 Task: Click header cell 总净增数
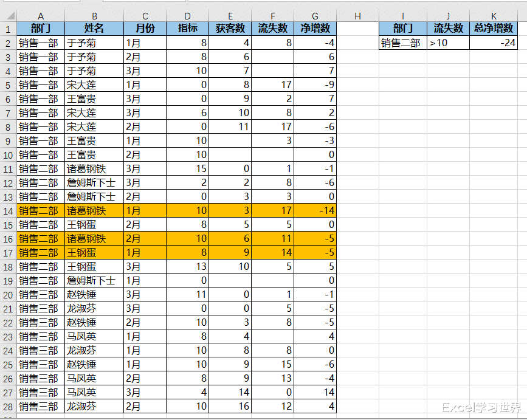(494, 29)
